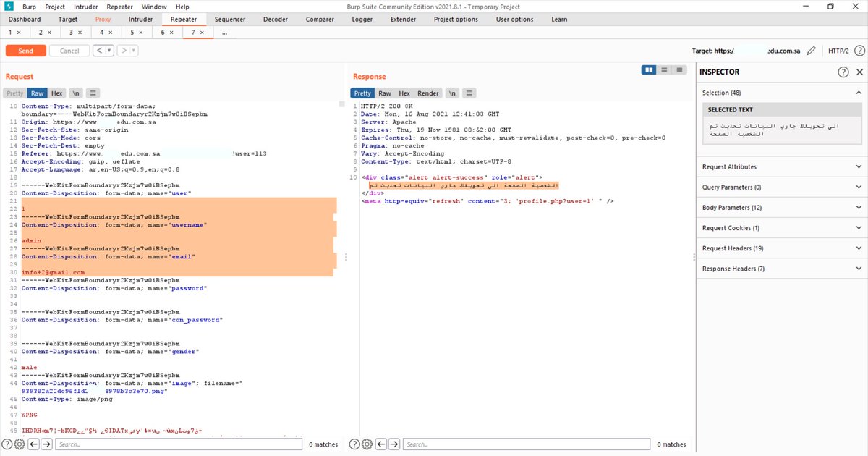Open Response search settings gear
The width and height of the screenshot is (868, 456).
(366, 444)
